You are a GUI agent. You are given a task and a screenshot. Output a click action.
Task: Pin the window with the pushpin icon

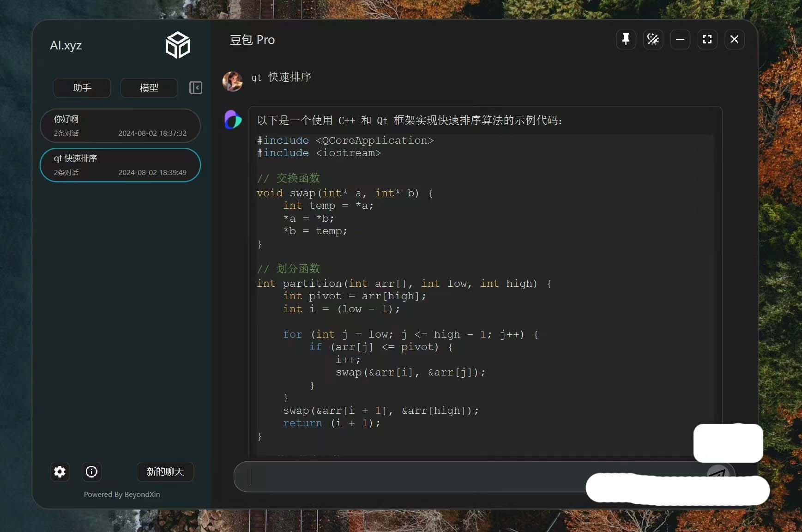pos(626,39)
